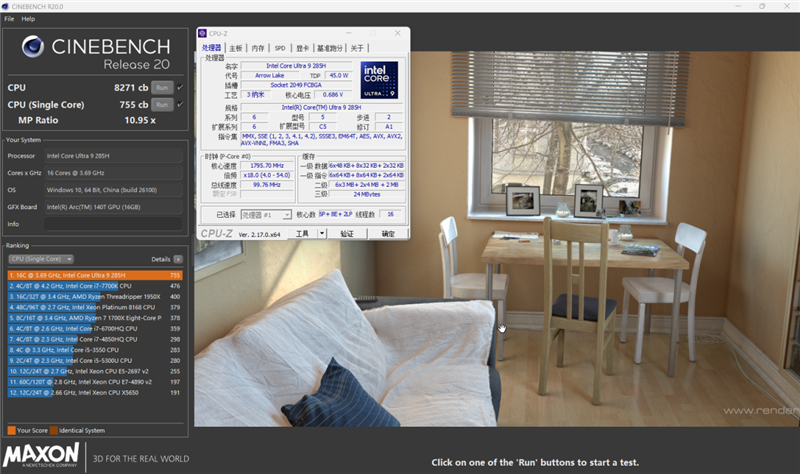Screen dimensions: 800x474
Task: Click the TDP value 45.0 W
Action: click(x=339, y=76)
